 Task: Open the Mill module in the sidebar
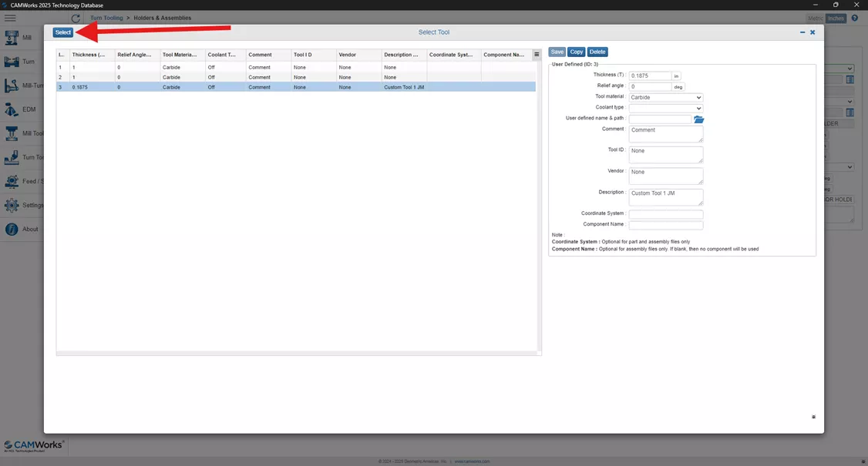click(11, 37)
